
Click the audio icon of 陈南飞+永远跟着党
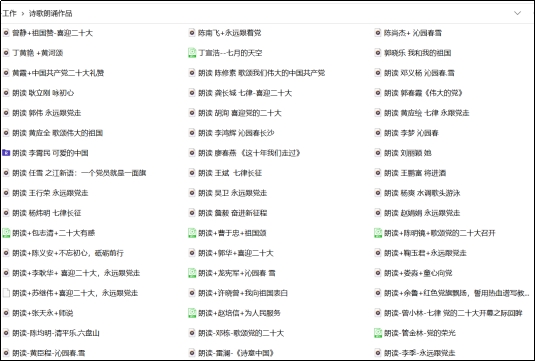pos(192,33)
